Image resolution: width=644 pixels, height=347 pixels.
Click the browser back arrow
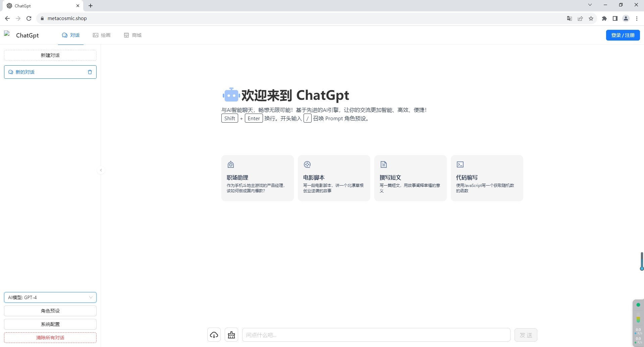pyautogui.click(x=7, y=18)
